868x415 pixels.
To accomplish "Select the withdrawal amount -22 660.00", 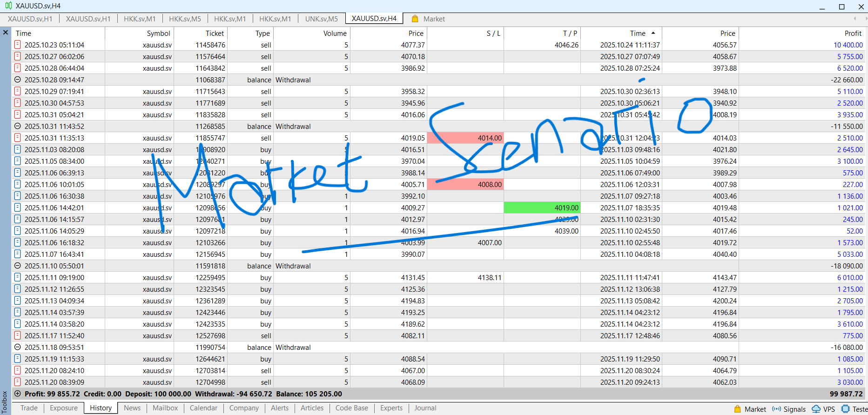I will [847, 80].
